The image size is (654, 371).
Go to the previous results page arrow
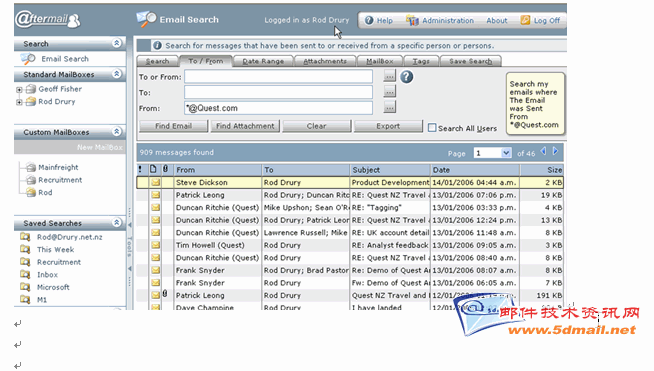(x=543, y=151)
